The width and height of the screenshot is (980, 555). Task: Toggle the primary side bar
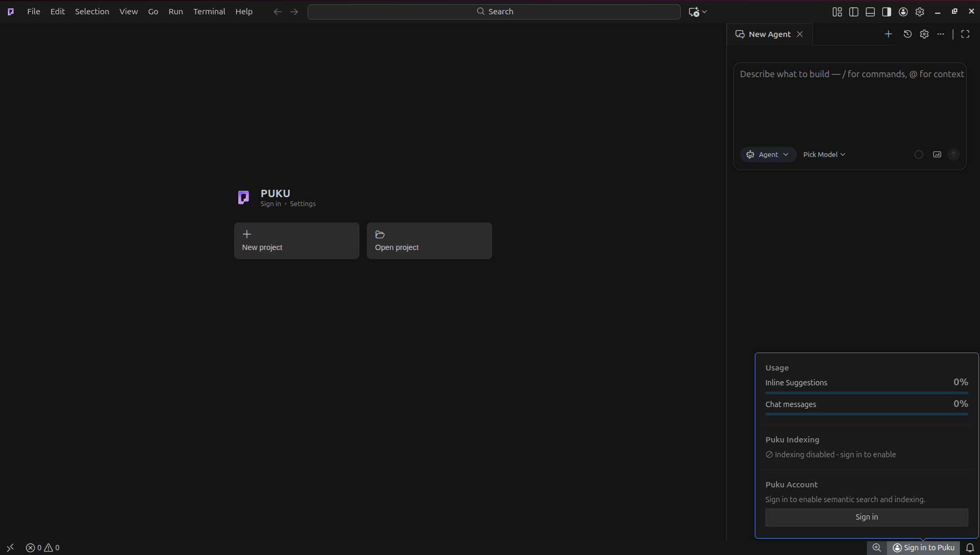tap(854, 12)
